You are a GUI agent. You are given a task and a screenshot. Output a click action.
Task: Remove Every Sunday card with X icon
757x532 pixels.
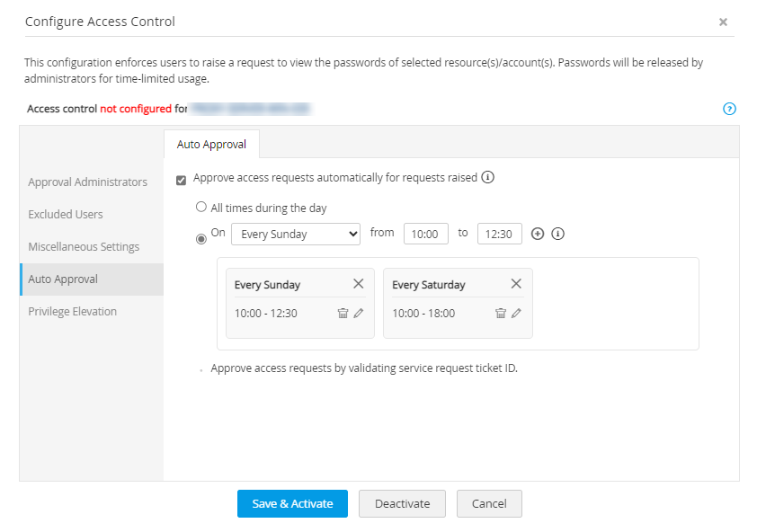coord(358,284)
